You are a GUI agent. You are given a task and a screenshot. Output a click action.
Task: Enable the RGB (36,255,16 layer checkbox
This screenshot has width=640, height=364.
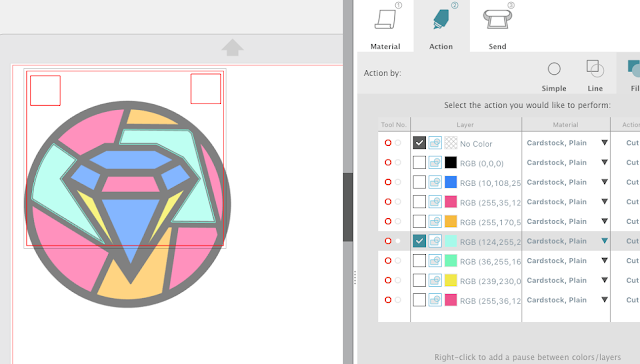(x=419, y=260)
